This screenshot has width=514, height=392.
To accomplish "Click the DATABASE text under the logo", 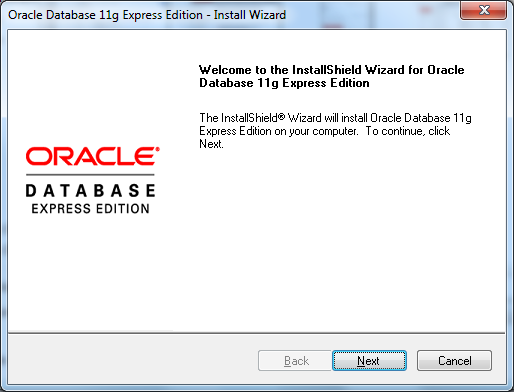I will coord(90,191).
